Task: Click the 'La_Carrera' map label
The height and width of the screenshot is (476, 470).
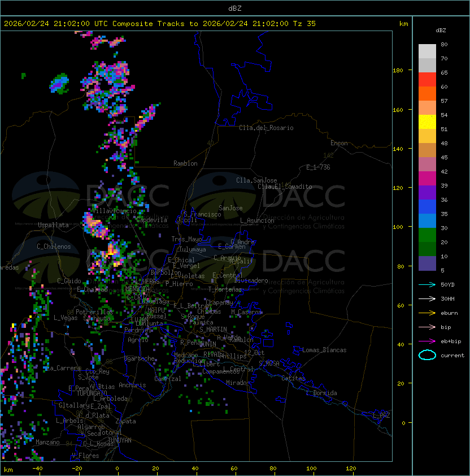Action: point(64,368)
